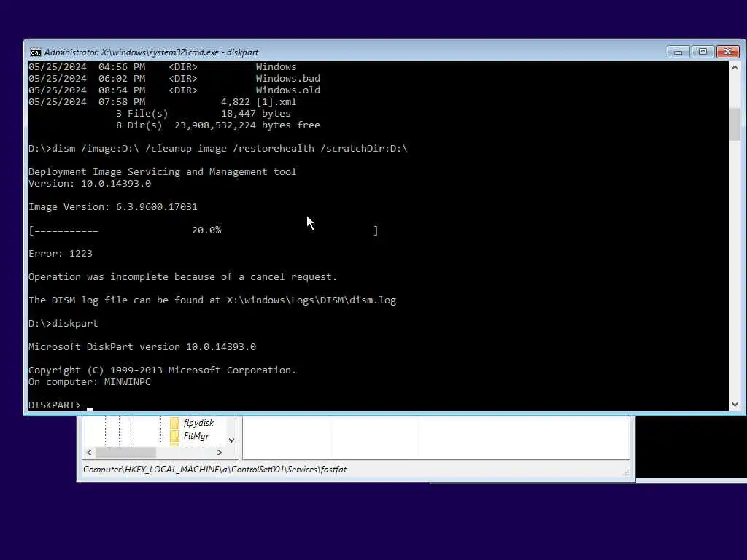Click the flpydisk folder icon
747x560 pixels.
click(175, 423)
